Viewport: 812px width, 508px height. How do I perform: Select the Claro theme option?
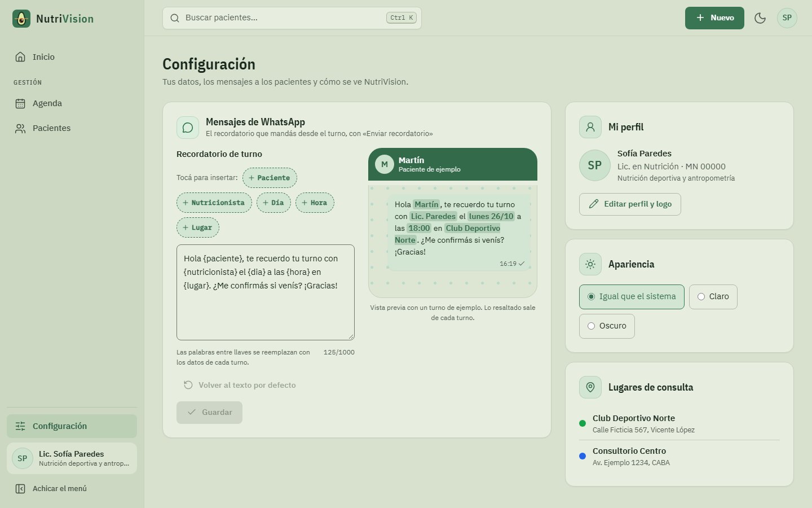(x=713, y=297)
